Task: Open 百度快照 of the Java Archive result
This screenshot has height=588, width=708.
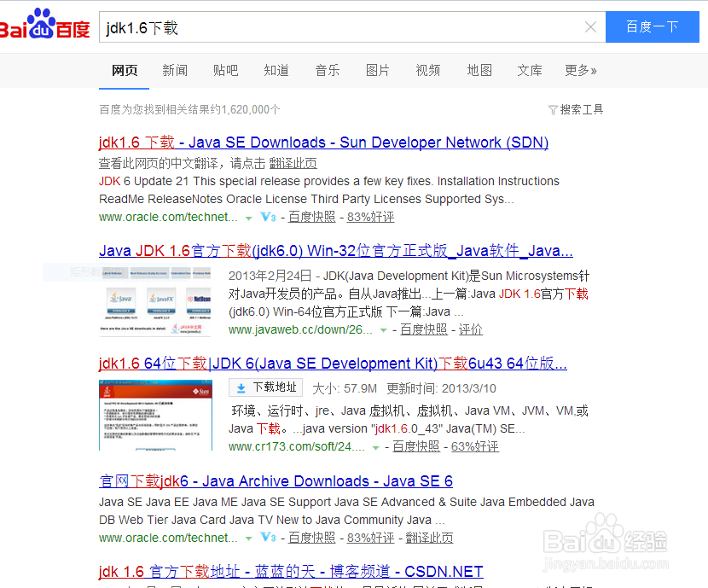Action: point(311,538)
